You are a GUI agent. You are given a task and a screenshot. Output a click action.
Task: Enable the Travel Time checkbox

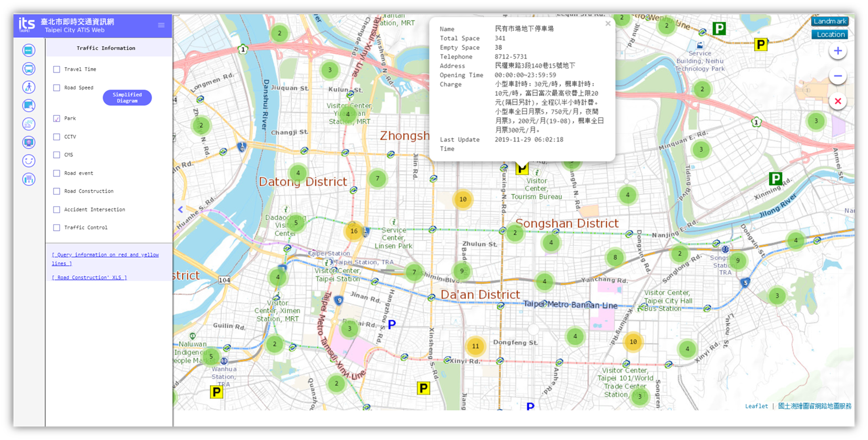click(57, 69)
